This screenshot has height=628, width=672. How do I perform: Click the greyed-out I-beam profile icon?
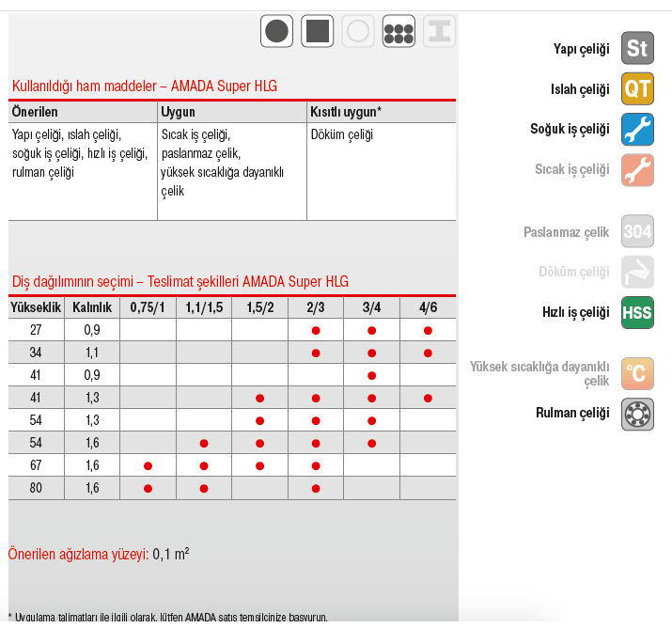pos(439,31)
